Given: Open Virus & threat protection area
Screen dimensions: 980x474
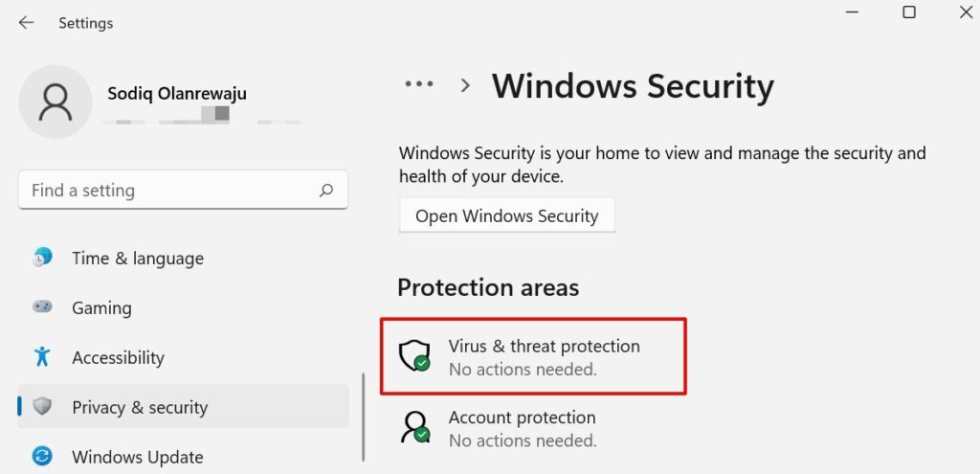Looking at the screenshot, I should pos(544,356).
